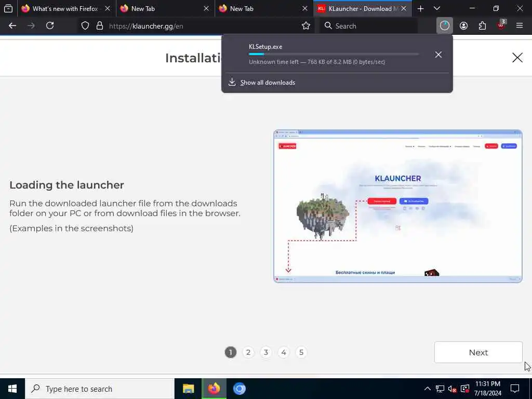Open muted volume tray icon
Screen dimensions: 532x399
[453, 389]
